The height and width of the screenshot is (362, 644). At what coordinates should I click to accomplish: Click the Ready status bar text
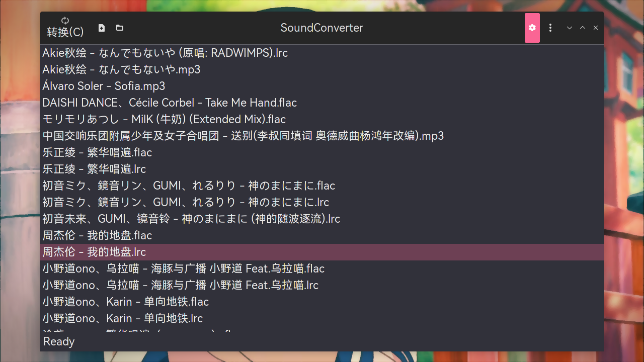coord(59,341)
